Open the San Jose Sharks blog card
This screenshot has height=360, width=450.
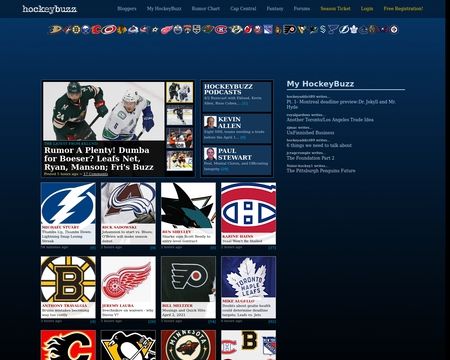pos(188,213)
